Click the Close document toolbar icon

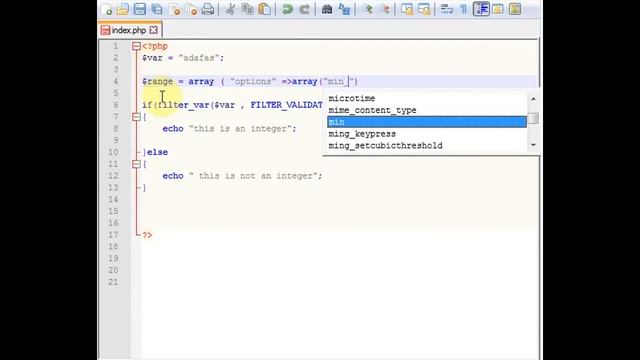point(175,9)
